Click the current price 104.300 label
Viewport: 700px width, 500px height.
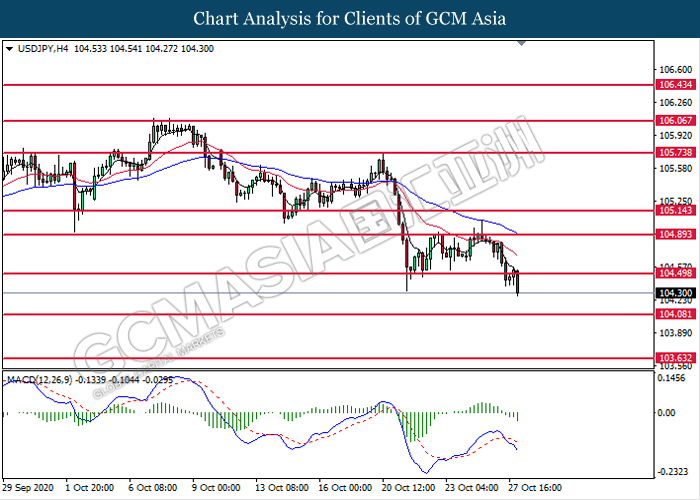[x=675, y=293]
